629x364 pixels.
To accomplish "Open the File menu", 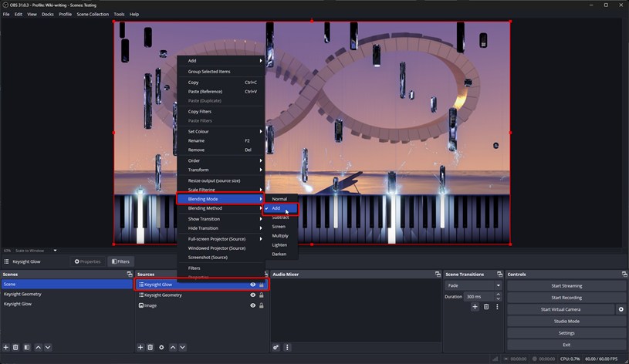I will click(6, 14).
